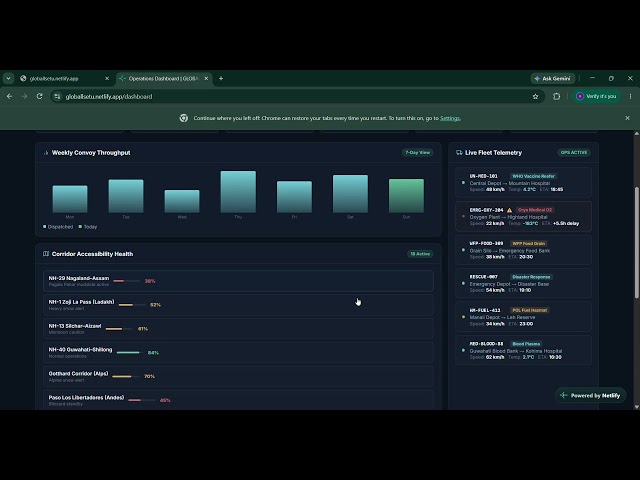Image resolution: width=640 pixels, height=480 pixels.
Task: Click the Corridor Accessibility Health map icon
Action: coord(46,254)
